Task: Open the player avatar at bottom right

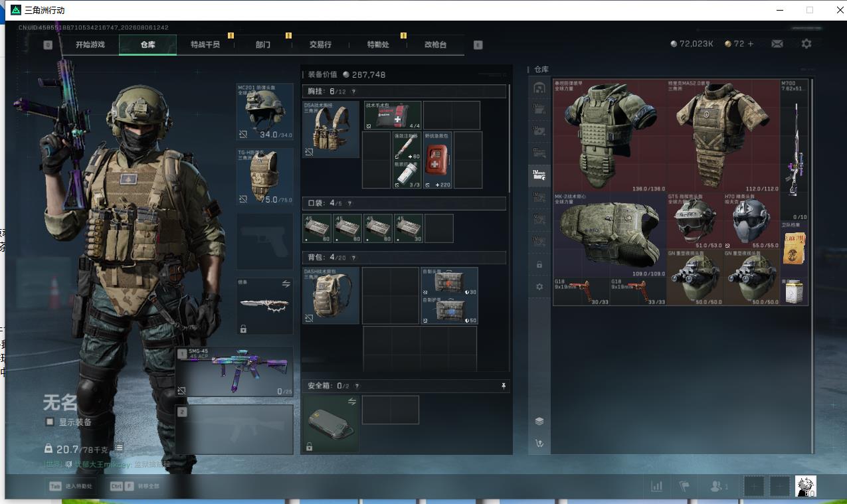Action: click(805, 486)
